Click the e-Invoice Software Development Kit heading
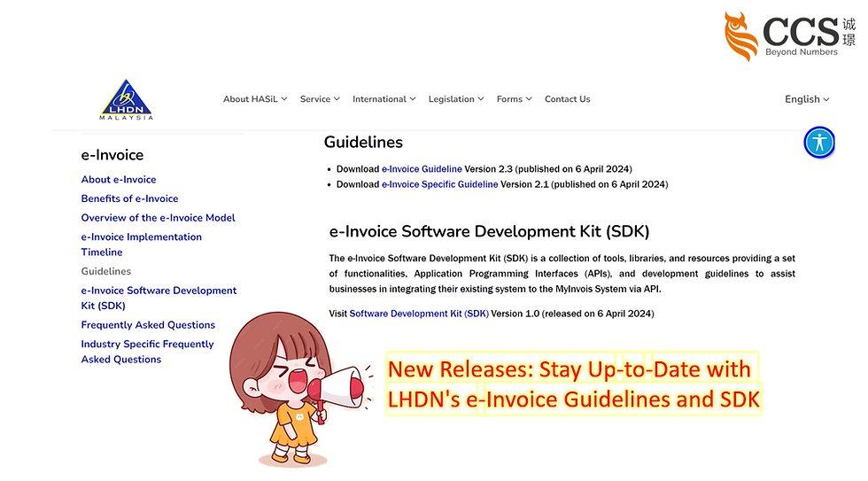 tap(489, 231)
